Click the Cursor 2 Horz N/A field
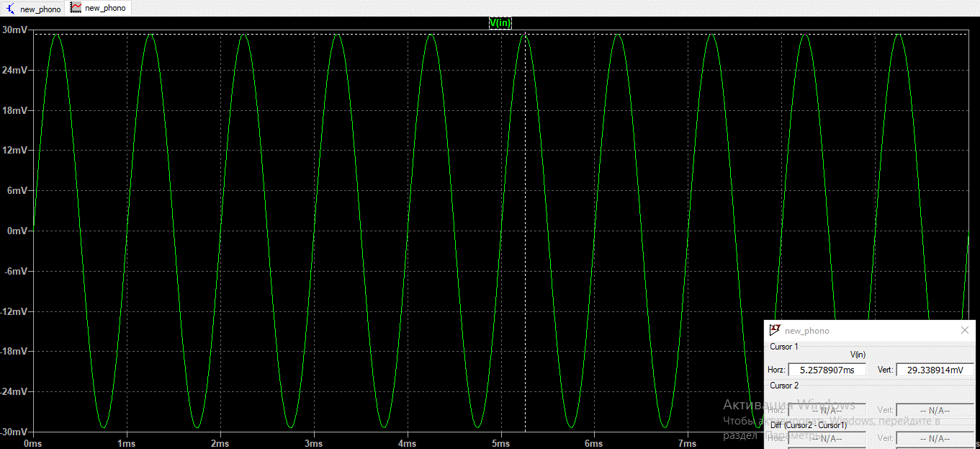Viewport: 980px width, 449px height. 827,410
